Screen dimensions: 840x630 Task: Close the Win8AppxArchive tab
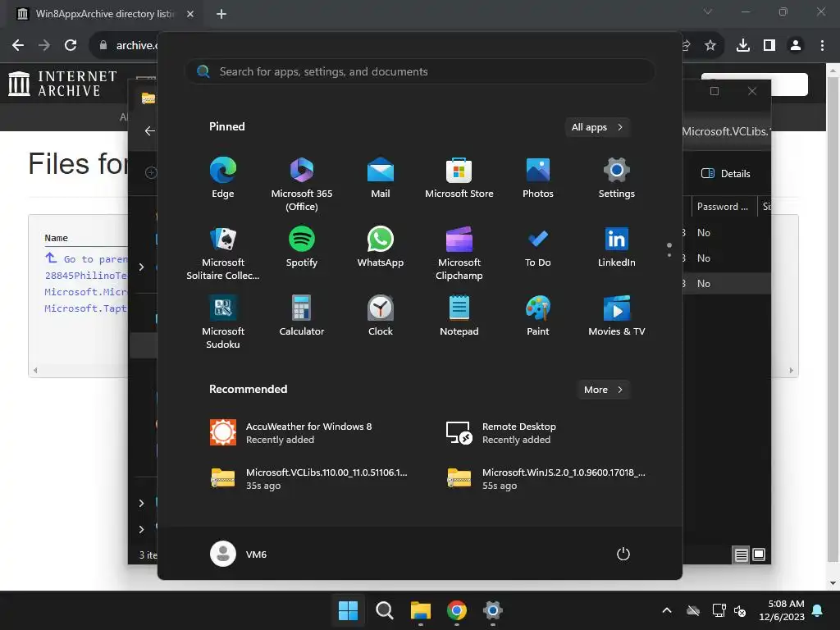click(x=190, y=14)
